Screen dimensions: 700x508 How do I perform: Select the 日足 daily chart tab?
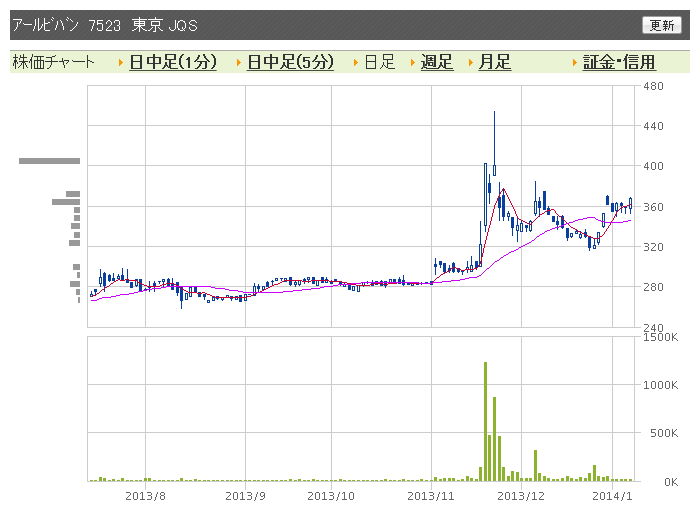coord(380,62)
